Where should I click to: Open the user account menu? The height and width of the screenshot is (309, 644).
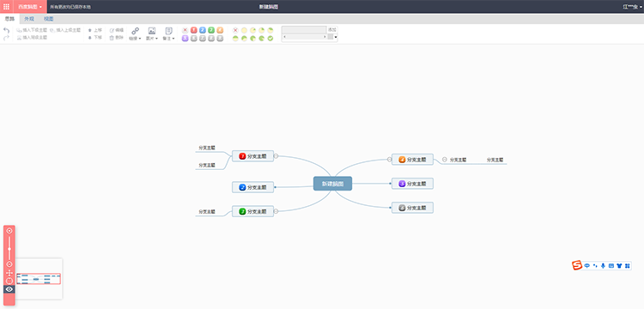coord(633,7)
